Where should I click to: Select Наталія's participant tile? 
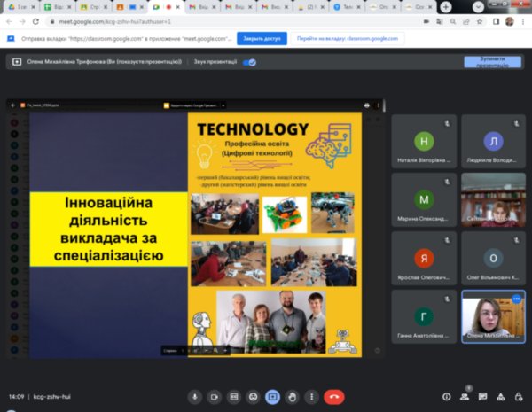click(425, 146)
